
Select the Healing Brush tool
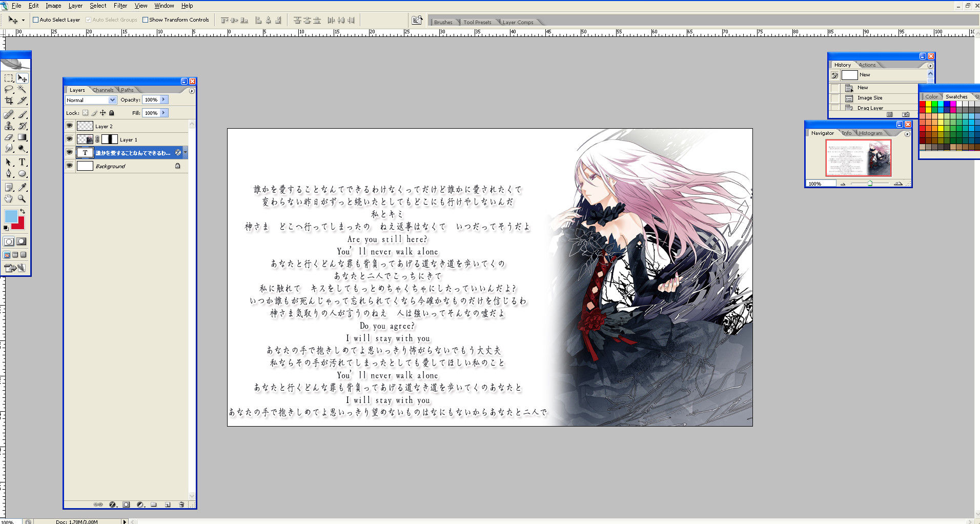(x=9, y=114)
